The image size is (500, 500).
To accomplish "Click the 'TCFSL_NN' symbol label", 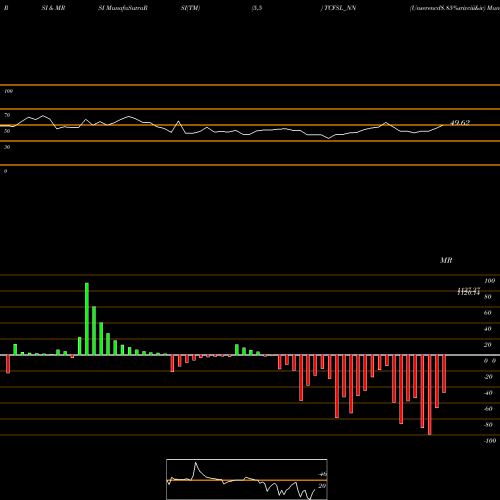I will tap(340, 8).
